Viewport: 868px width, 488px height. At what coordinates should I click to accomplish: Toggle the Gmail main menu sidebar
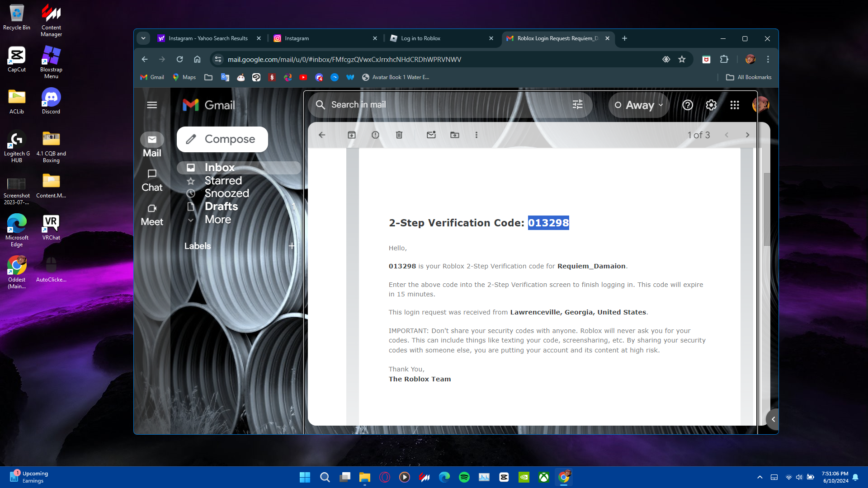(152, 105)
